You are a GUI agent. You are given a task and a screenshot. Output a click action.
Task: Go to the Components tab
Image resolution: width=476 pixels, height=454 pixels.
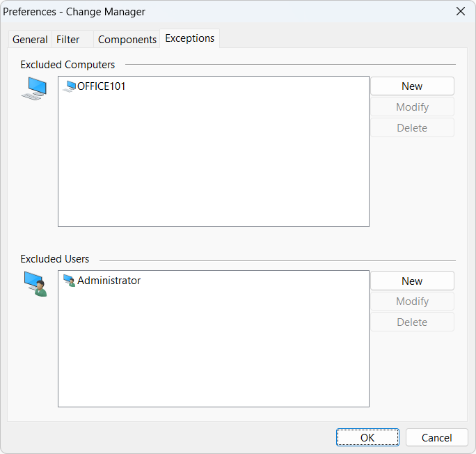[x=127, y=40]
